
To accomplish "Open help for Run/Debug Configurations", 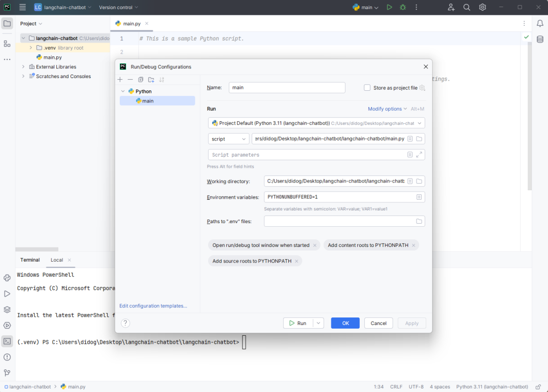I will click(125, 323).
